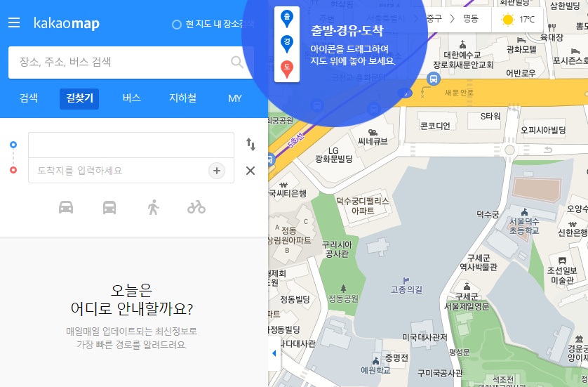Click the 5호선 subway line label
The image size is (588, 387).
click(296, 140)
